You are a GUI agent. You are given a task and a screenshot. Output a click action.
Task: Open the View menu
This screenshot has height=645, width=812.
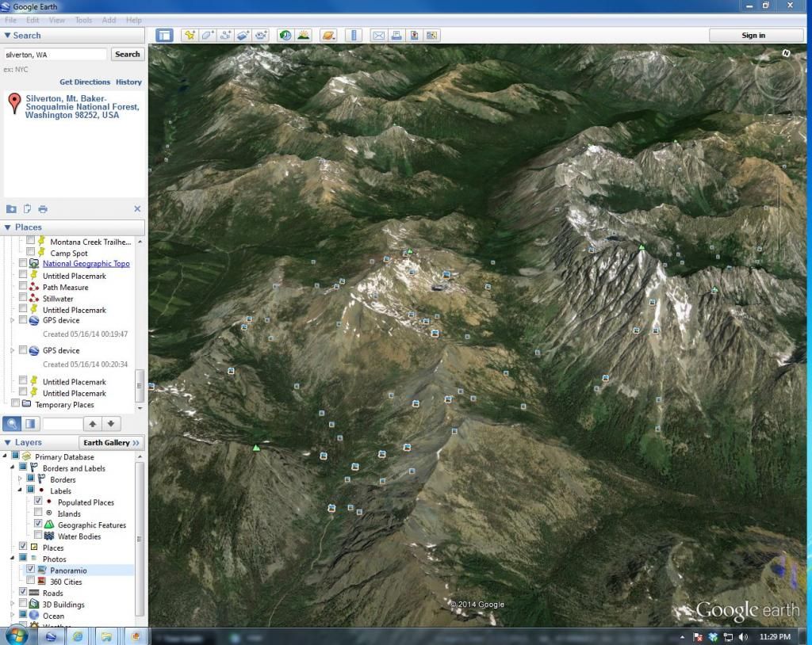[57, 20]
